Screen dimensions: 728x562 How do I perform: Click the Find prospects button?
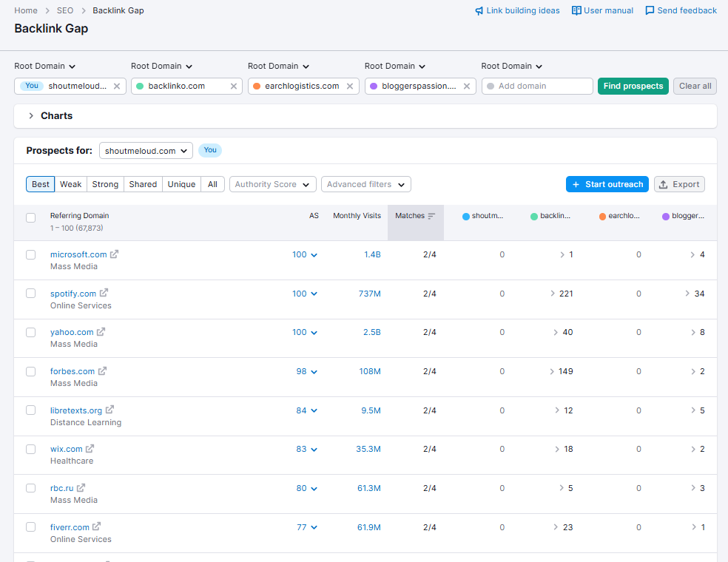(x=633, y=86)
